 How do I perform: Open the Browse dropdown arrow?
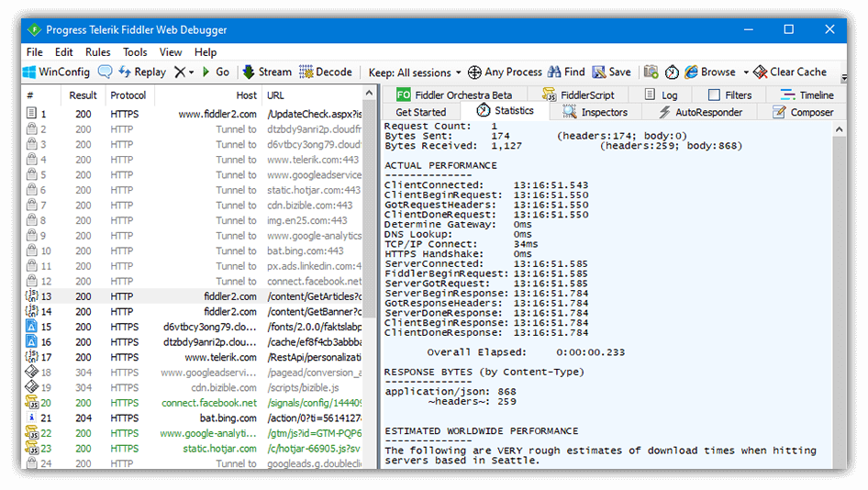click(x=746, y=72)
